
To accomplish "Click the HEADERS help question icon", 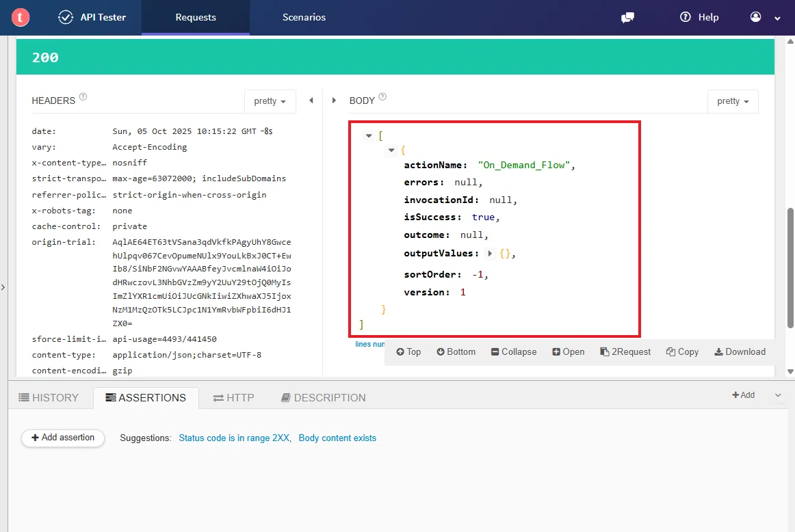I will [x=83, y=96].
